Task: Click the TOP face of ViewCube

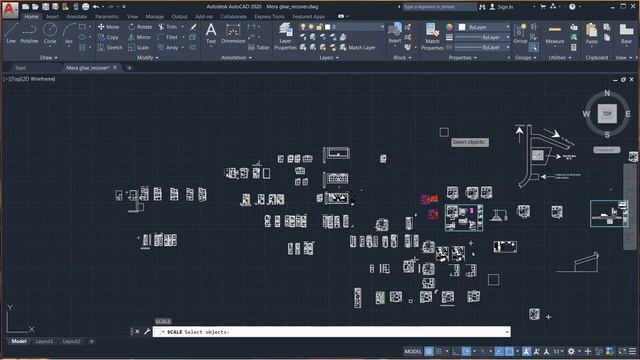Action: pyautogui.click(x=607, y=114)
